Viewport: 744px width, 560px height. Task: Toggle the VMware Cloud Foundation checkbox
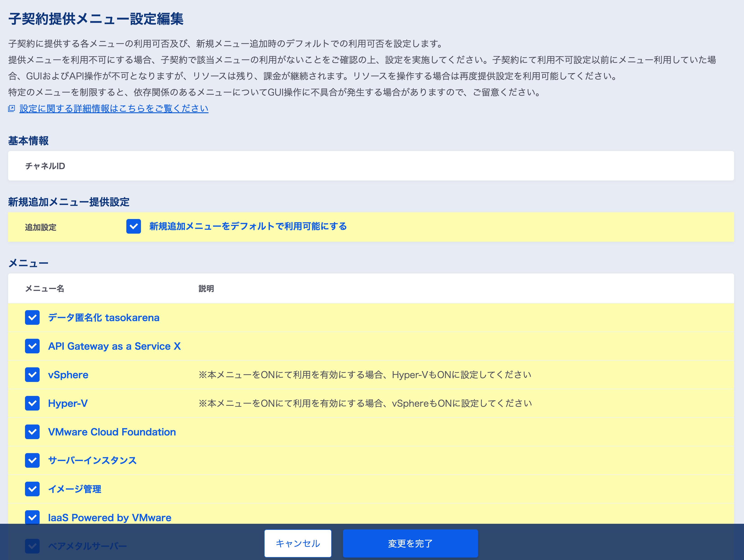(32, 432)
